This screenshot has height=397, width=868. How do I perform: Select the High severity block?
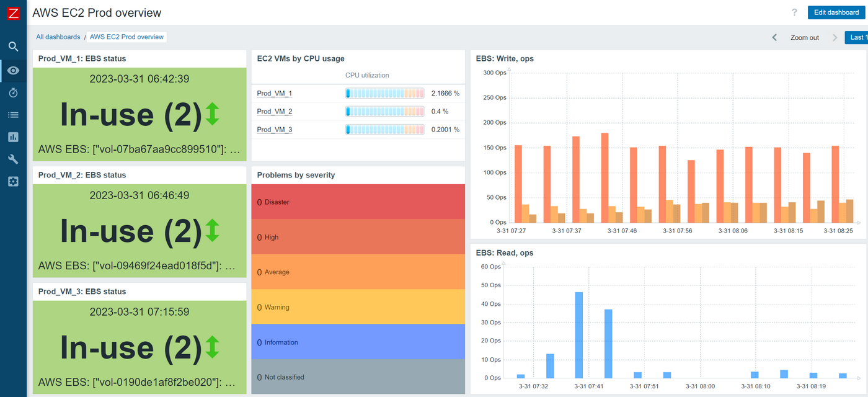coord(358,236)
